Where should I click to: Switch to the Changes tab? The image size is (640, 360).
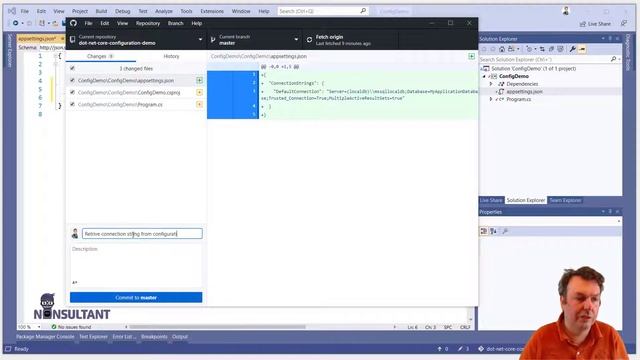(x=100, y=56)
